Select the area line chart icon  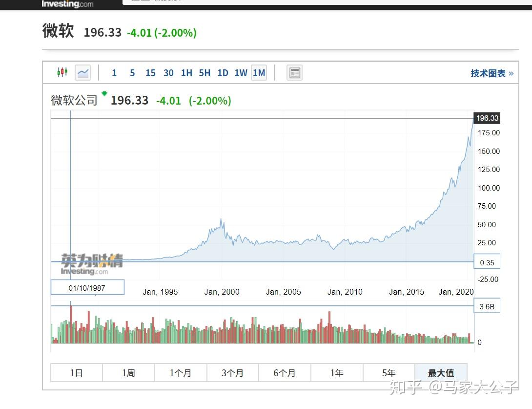[83, 73]
